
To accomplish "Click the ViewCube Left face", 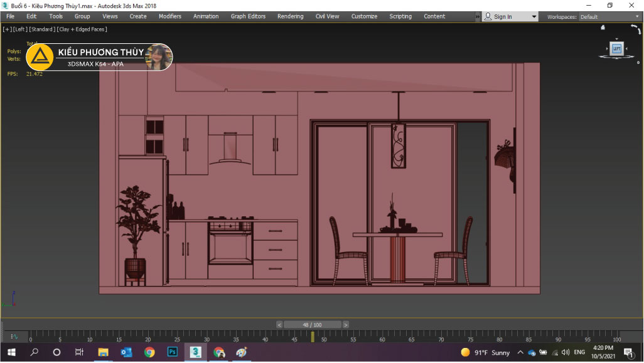I will tap(616, 49).
